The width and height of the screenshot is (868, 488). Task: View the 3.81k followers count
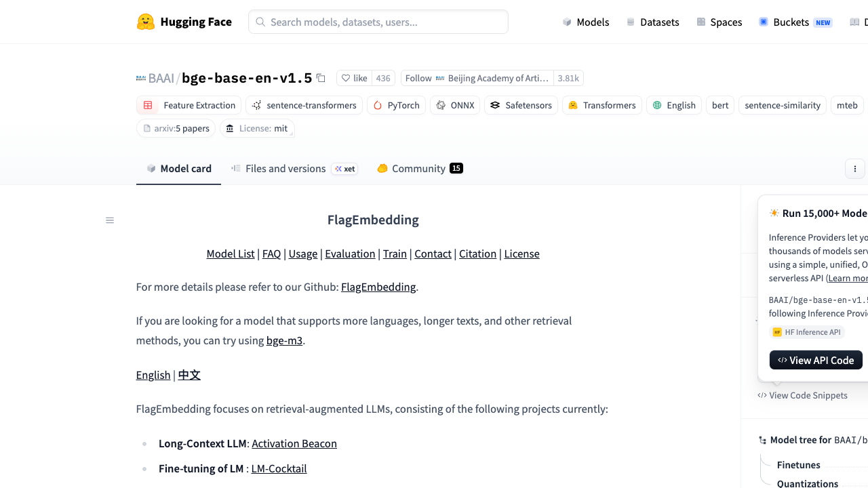click(x=568, y=78)
